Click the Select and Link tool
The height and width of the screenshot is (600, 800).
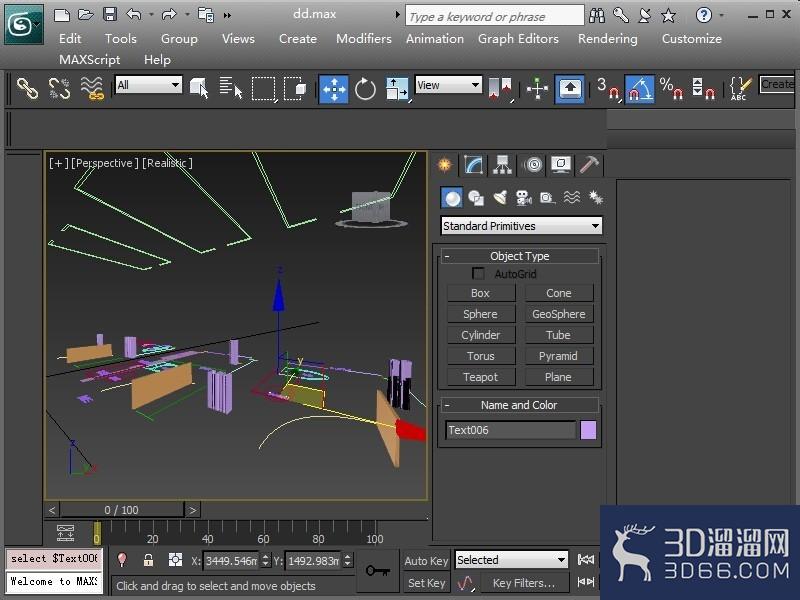[x=28, y=89]
